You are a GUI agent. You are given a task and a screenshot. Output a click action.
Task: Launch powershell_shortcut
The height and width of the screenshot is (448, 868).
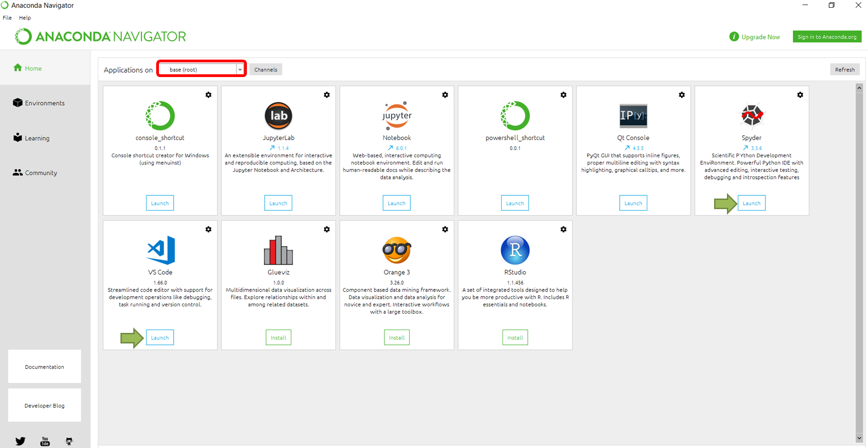(515, 203)
